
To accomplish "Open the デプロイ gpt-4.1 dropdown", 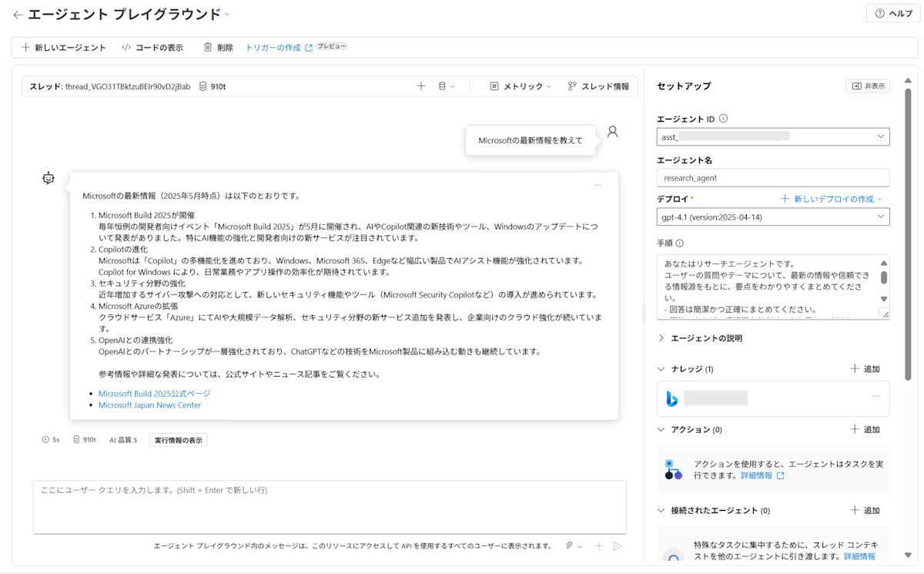I will coord(773,217).
